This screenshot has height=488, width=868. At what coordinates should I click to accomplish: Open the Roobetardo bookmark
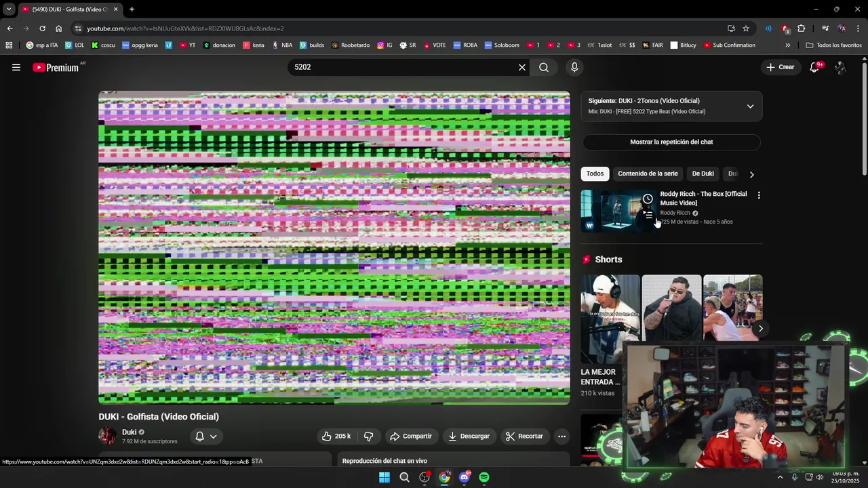tap(351, 45)
